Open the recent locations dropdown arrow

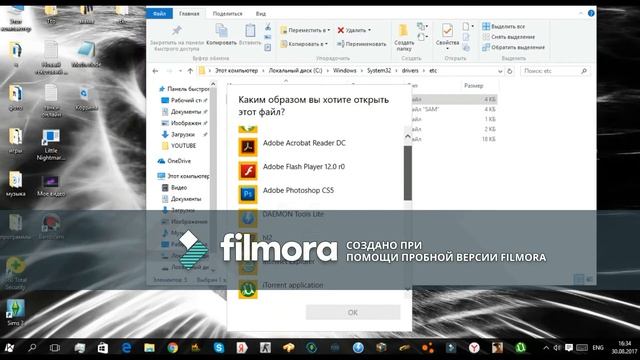coord(180,71)
